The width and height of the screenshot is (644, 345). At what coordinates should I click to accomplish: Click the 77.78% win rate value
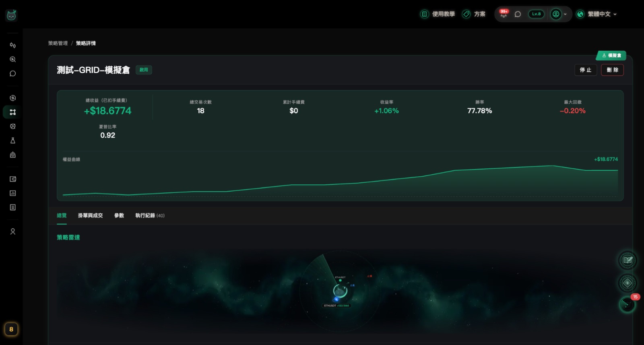click(479, 111)
